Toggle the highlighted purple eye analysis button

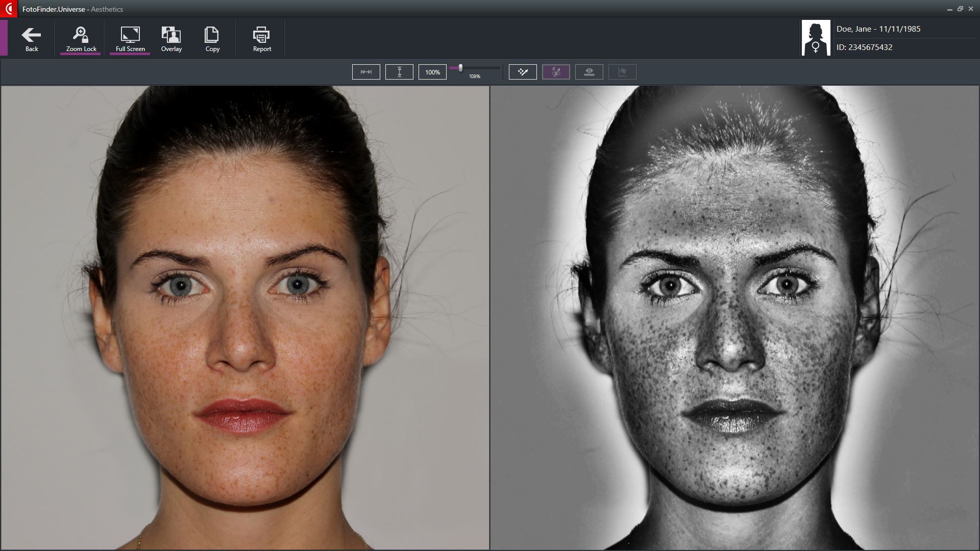coord(556,72)
